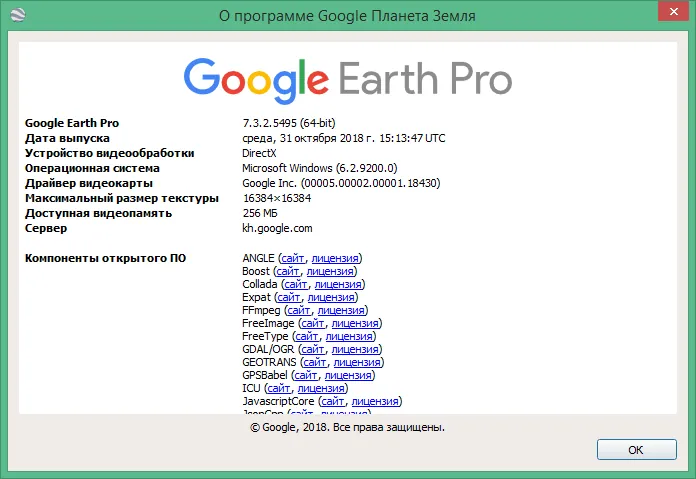696x479 pixels.
Task: Click the kh.google.com server value
Action: 277,228
